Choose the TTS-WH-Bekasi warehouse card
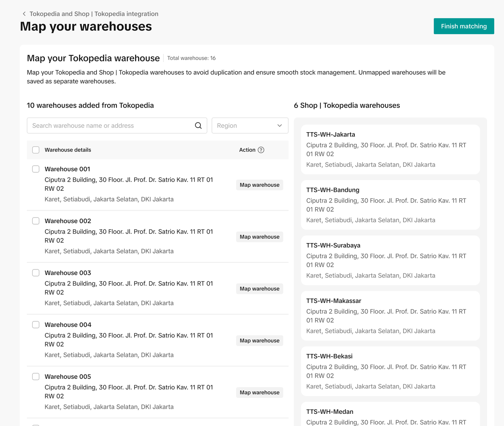 click(x=390, y=371)
